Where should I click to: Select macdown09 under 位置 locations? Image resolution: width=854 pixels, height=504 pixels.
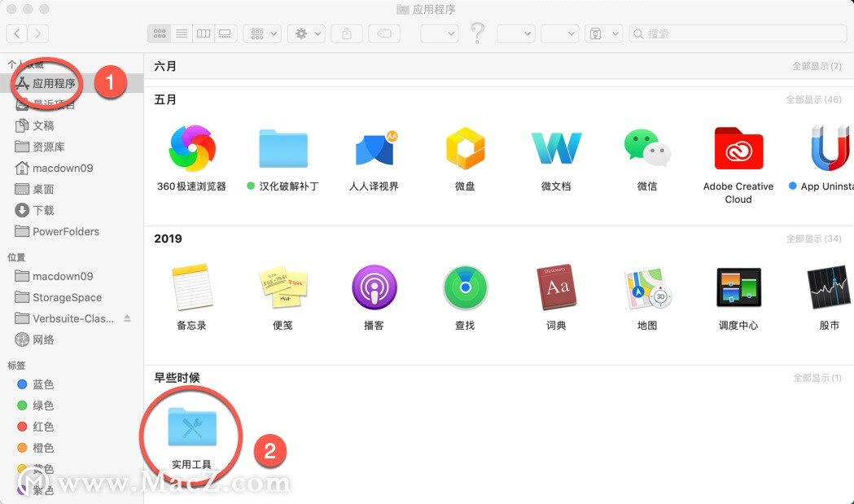point(72,276)
